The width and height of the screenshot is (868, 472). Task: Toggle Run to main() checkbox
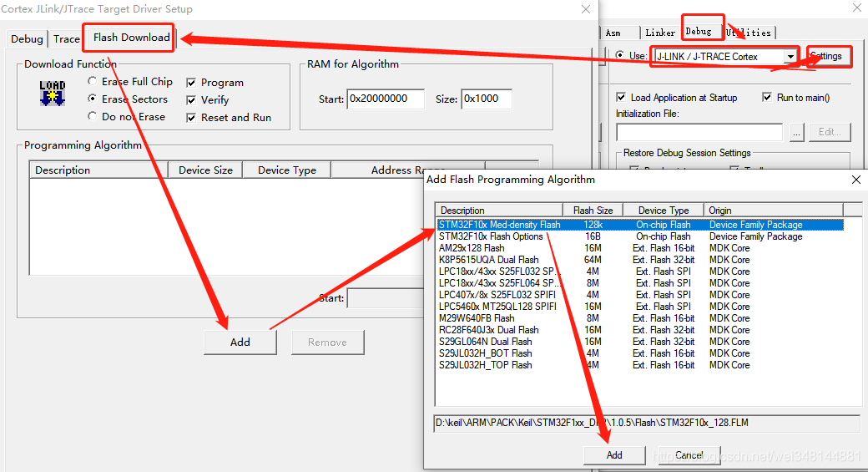click(x=767, y=98)
